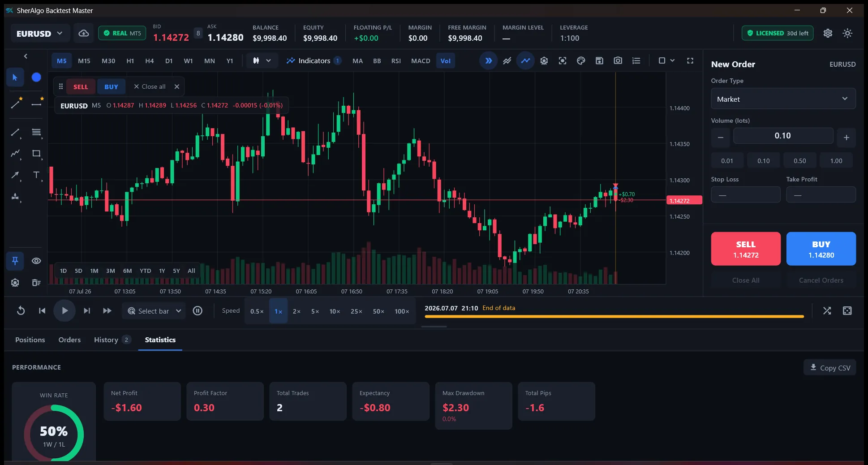Toggle drawings visibility eye icon
This screenshot has width=868, height=465.
point(36,261)
